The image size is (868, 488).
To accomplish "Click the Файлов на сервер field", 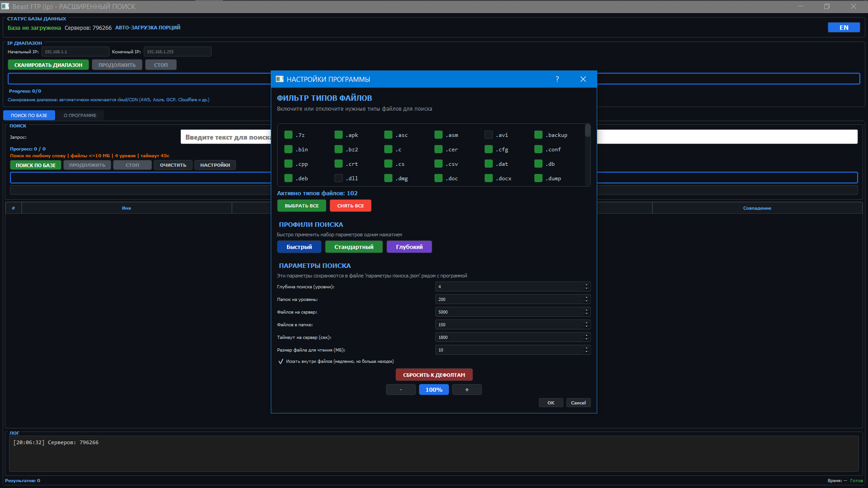I will 513,312.
